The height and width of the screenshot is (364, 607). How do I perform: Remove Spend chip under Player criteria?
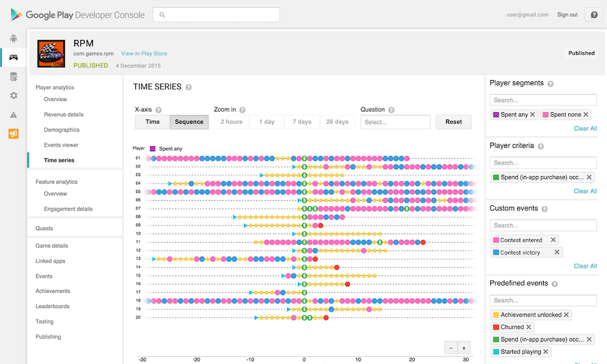589,177
